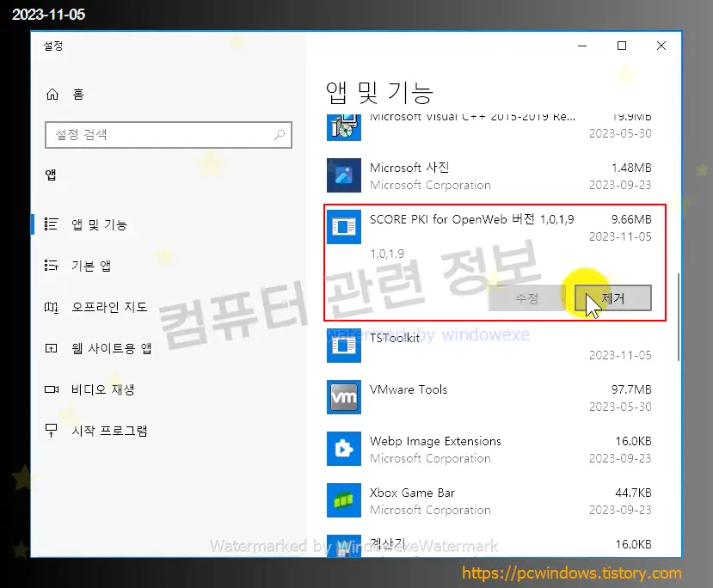Click the Webp Image Extensions icon
This screenshot has width=713, height=588.
click(x=344, y=449)
